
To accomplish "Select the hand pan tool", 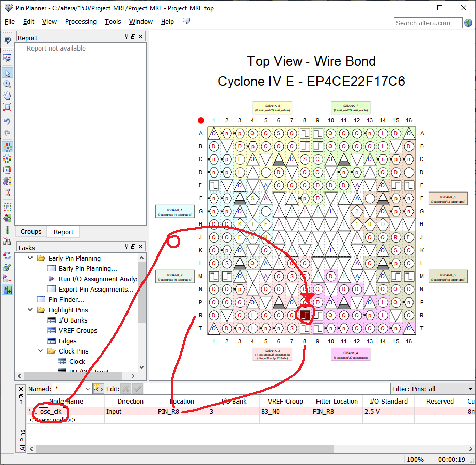I will (x=7, y=95).
